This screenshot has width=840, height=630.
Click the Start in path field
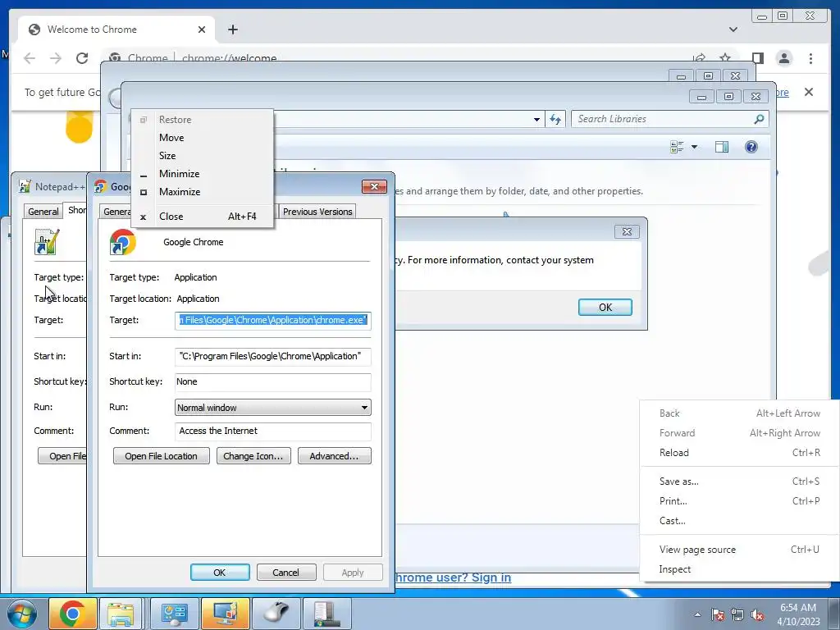[x=272, y=356]
